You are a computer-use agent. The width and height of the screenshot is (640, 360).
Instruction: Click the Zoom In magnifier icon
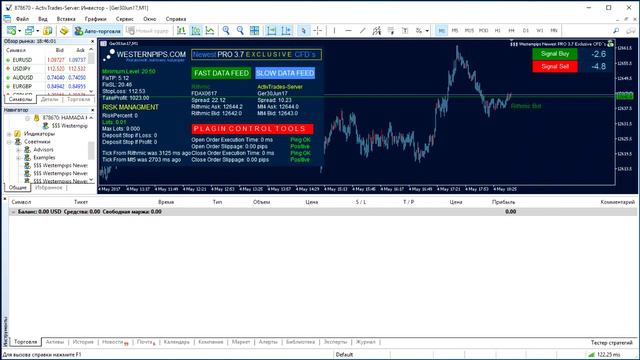click(226, 31)
